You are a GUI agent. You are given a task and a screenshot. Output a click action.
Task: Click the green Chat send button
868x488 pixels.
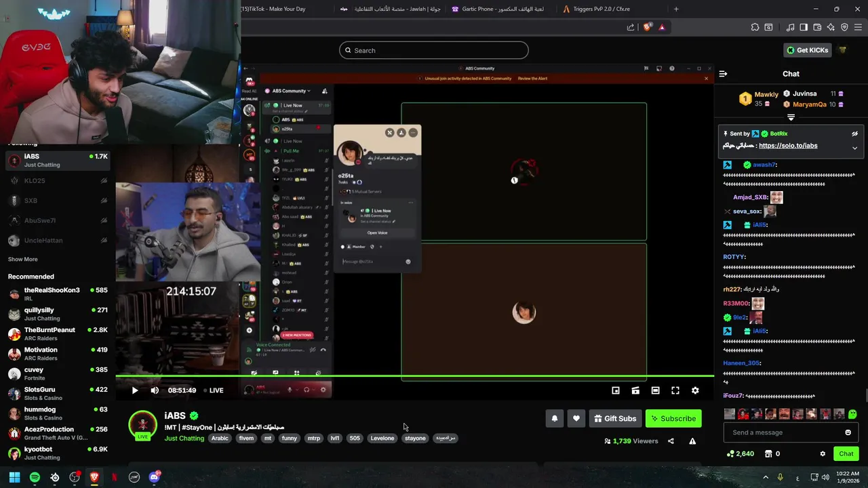coord(846,454)
